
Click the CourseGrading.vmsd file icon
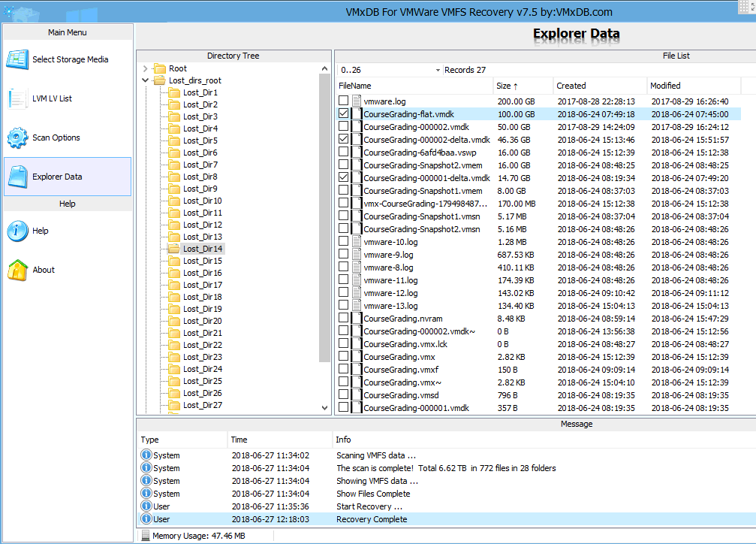tap(357, 394)
